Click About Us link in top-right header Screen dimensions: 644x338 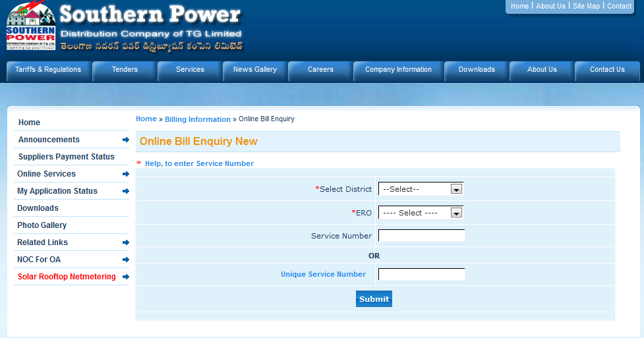click(550, 6)
